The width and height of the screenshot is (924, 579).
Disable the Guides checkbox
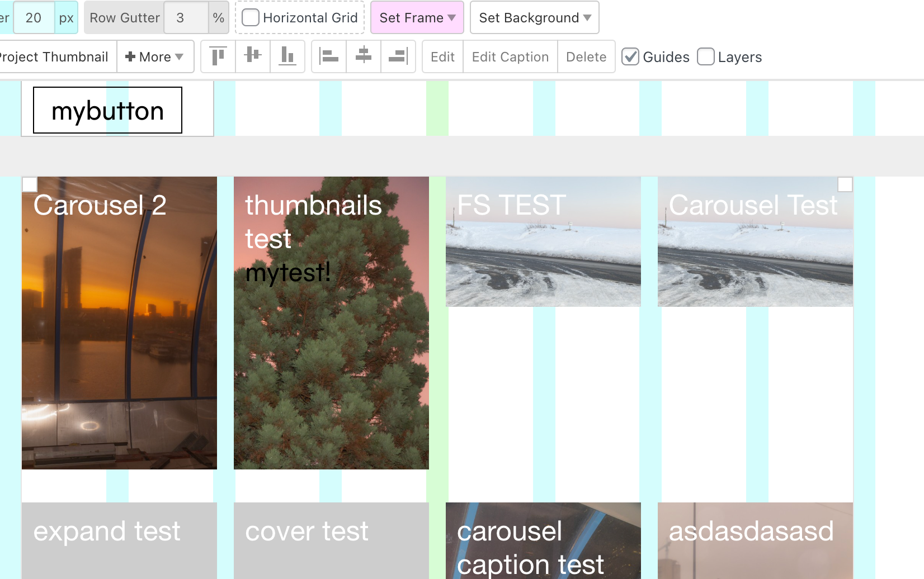click(631, 56)
